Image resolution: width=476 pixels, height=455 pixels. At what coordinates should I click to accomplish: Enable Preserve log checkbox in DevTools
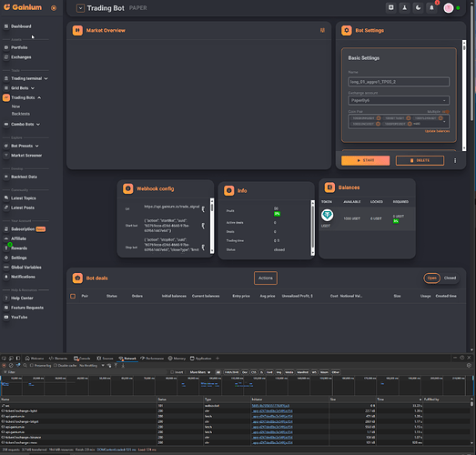pyautogui.click(x=32, y=366)
